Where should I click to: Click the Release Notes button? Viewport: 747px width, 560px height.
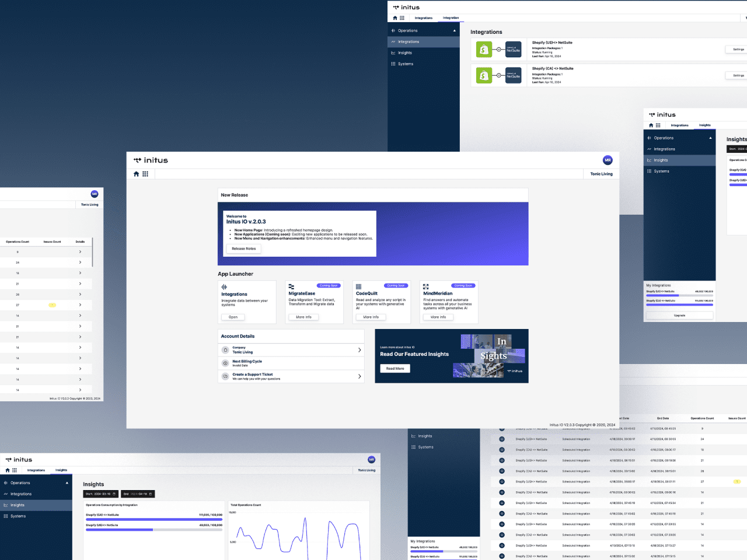[x=243, y=248]
